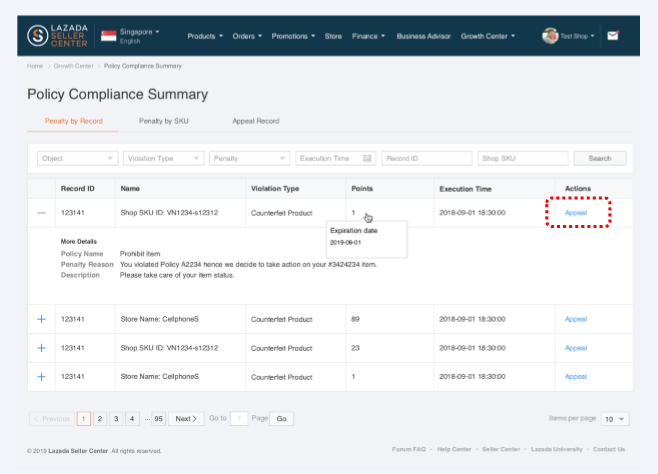The width and height of the screenshot is (658, 474).
Task: Click Appeal for the last table row
Action: pos(576,377)
